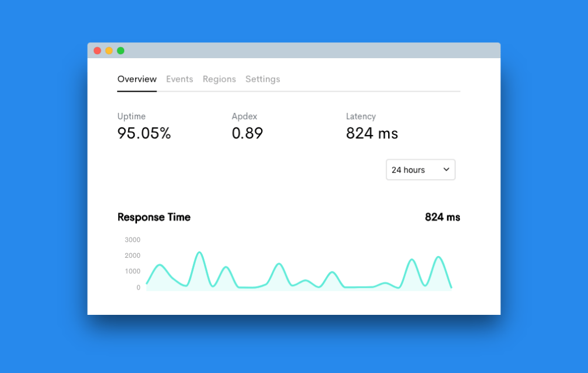Viewport: 588px width, 373px height.
Task: Click the Apdex value 0.89
Action: (x=248, y=133)
